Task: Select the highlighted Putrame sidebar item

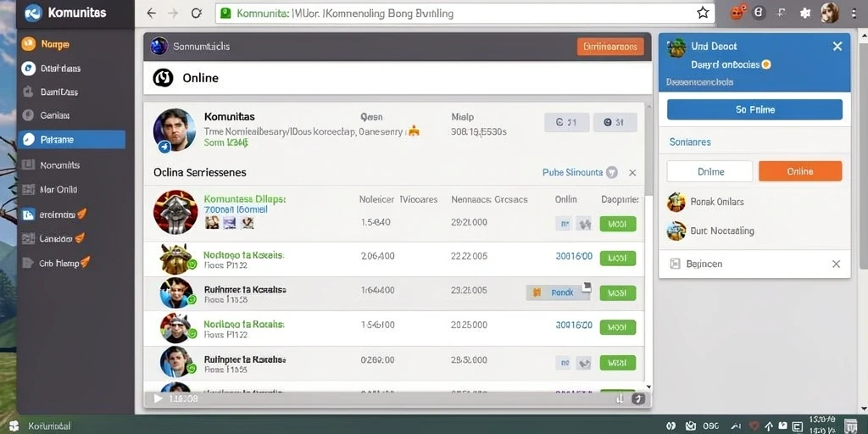Action: (71, 140)
